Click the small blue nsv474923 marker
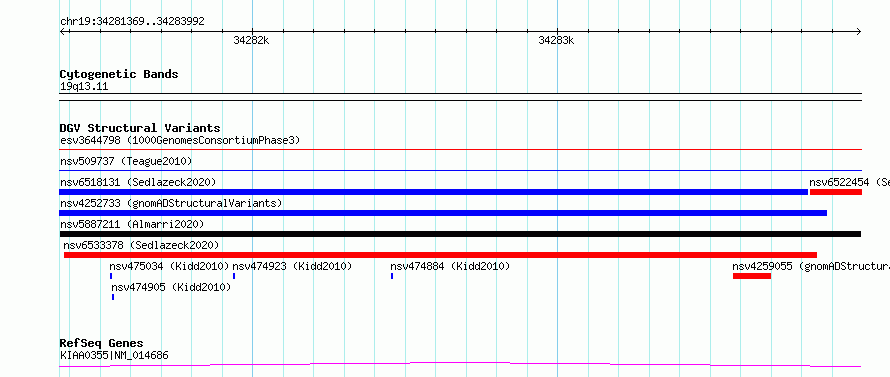 (234, 276)
